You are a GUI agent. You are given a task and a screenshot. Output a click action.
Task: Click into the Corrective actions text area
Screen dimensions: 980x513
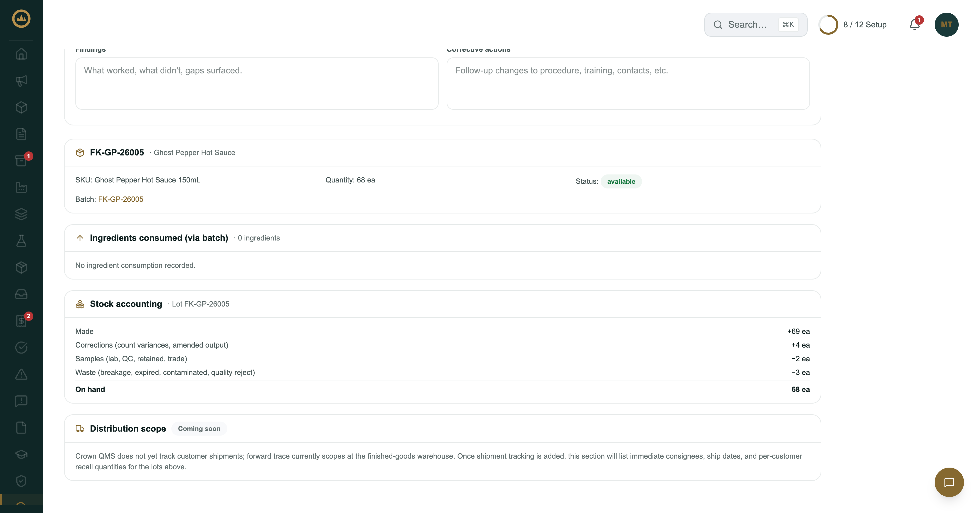(x=628, y=83)
